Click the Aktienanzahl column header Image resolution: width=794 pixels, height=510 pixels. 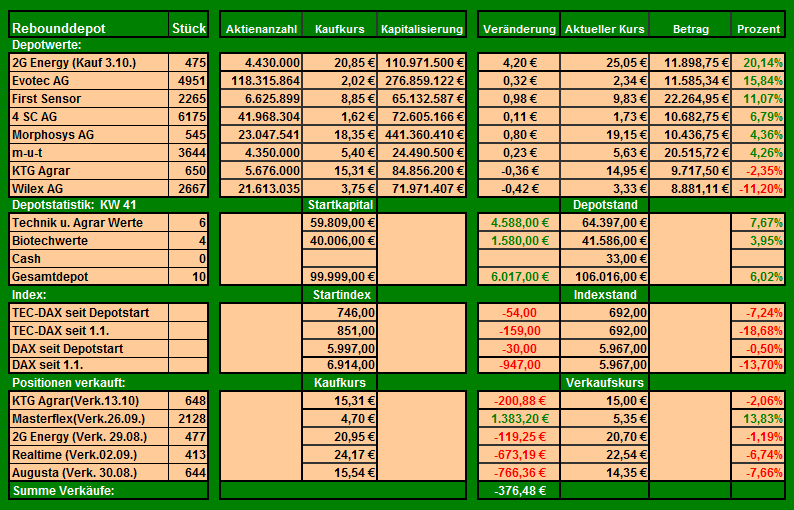[261, 24]
